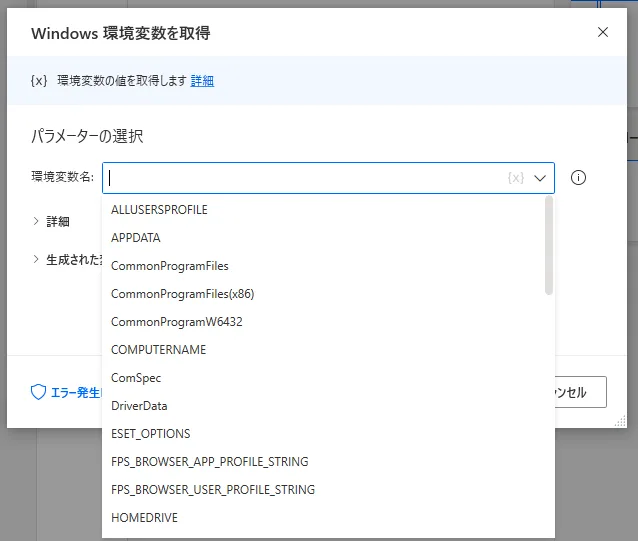Image resolution: width=638 pixels, height=541 pixels.
Task: Open the 詳細 help link
Action: [x=202, y=81]
